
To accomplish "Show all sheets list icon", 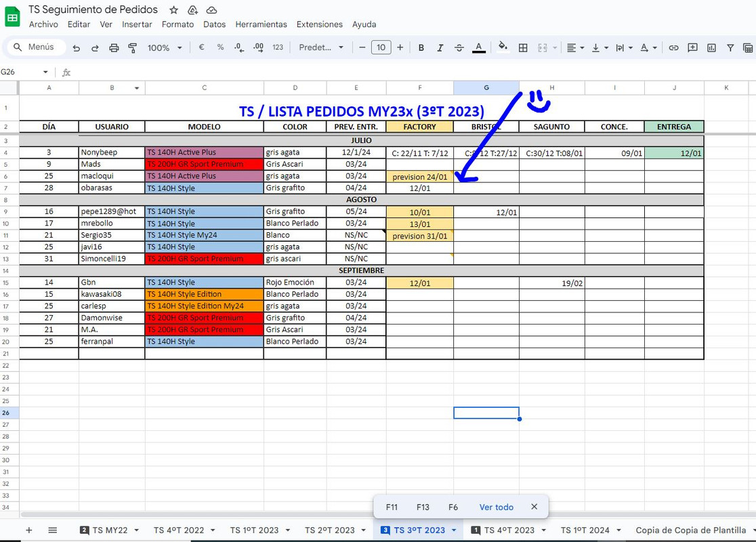I will coord(53,530).
